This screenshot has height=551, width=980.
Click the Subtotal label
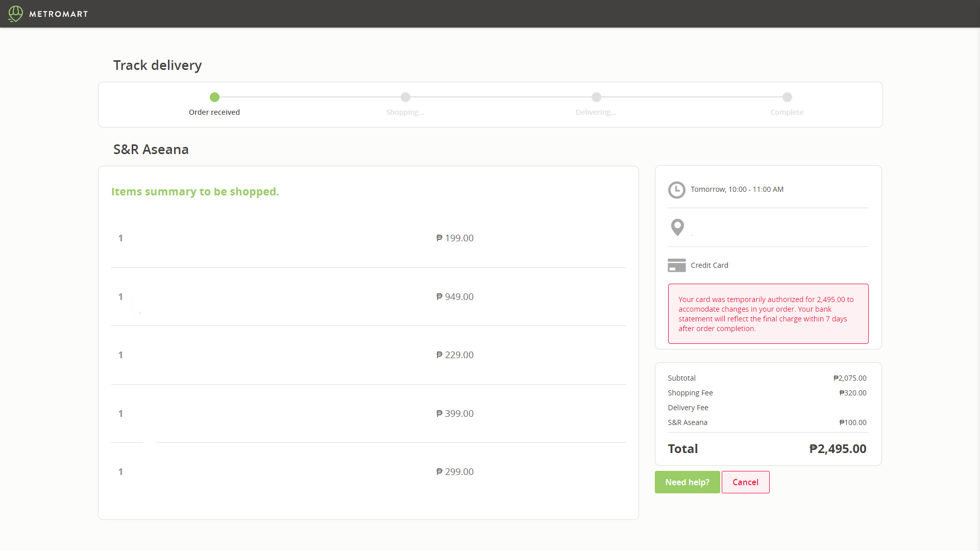(681, 378)
